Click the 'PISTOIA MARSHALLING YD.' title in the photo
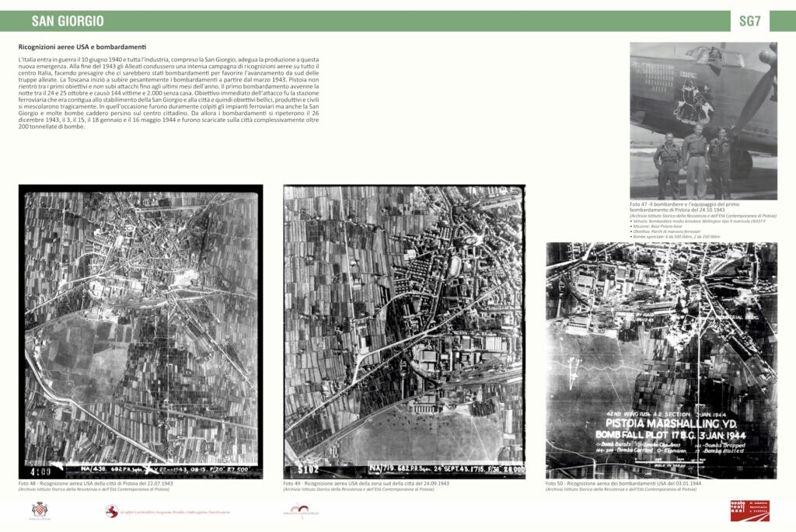The height and width of the screenshot is (532, 796). (x=671, y=424)
